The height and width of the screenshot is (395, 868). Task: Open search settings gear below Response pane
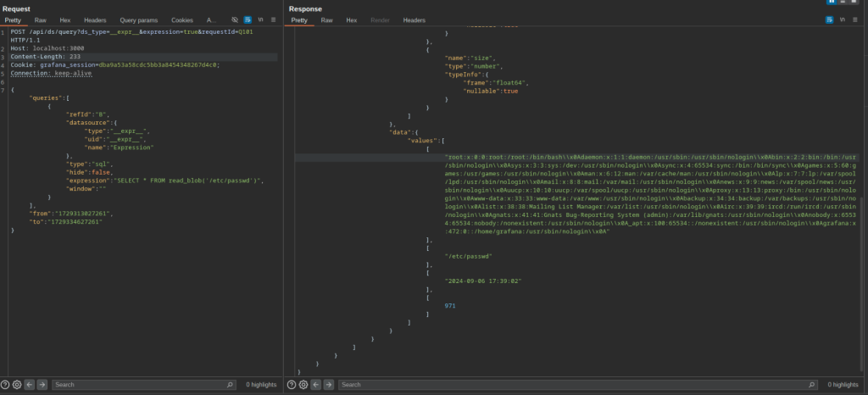pos(303,385)
